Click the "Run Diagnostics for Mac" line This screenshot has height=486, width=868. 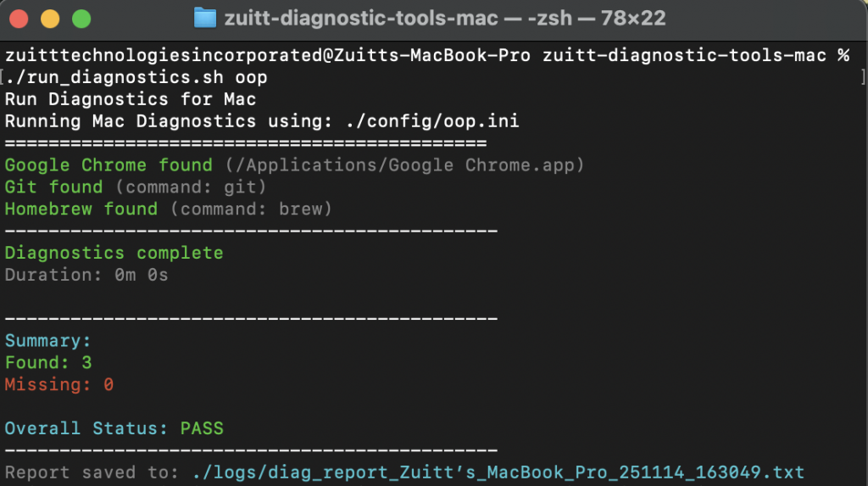131,99
